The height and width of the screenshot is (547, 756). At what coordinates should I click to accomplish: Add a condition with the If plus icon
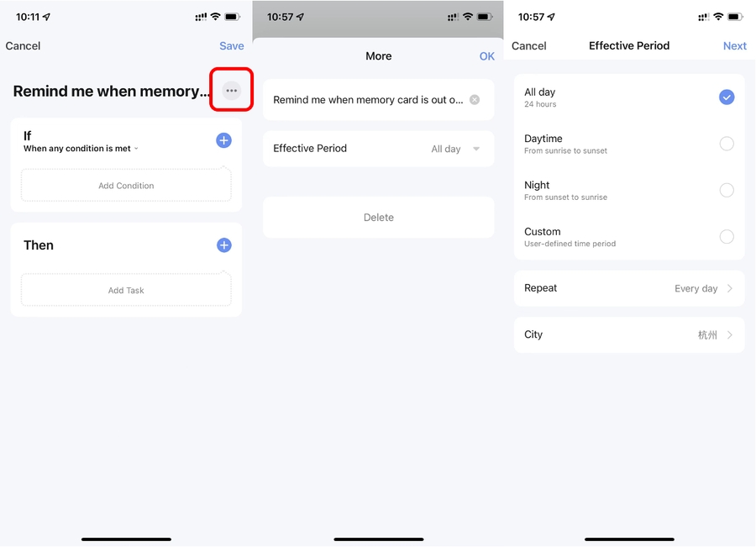click(223, 140)
